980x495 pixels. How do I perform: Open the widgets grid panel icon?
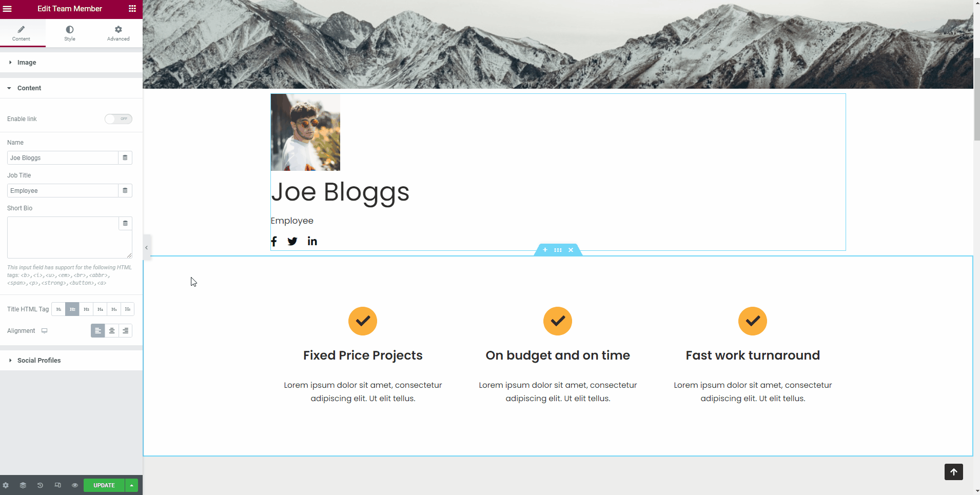pyautogui.click(x=132, y=9)
